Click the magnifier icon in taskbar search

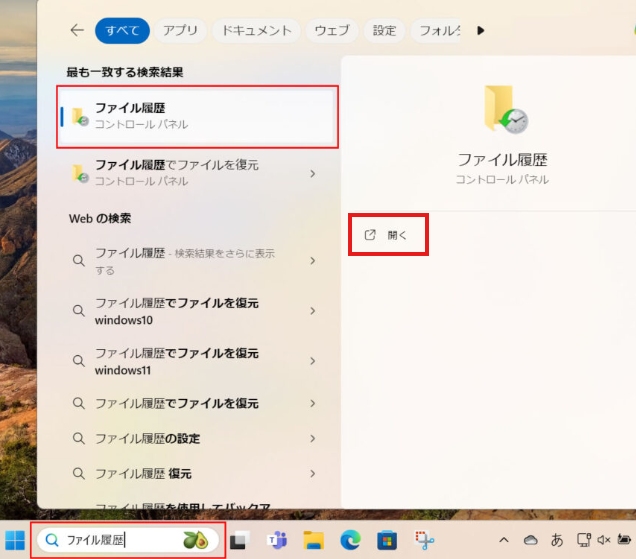52,540
